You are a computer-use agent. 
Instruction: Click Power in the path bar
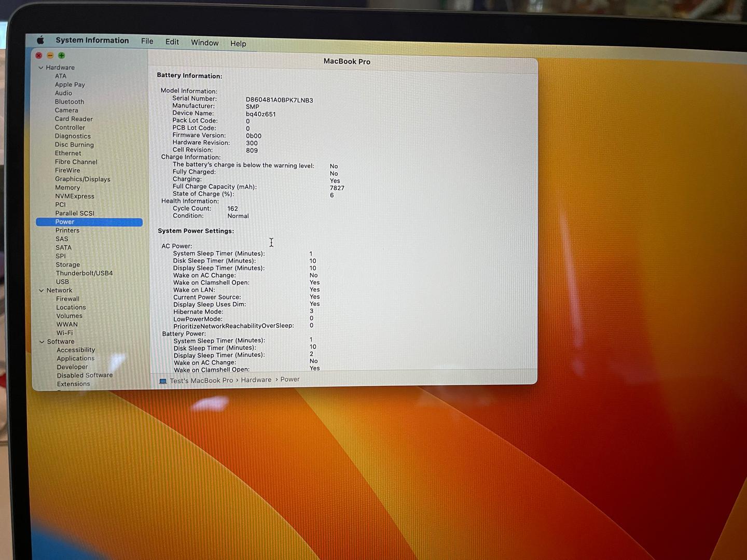[290, 380]
